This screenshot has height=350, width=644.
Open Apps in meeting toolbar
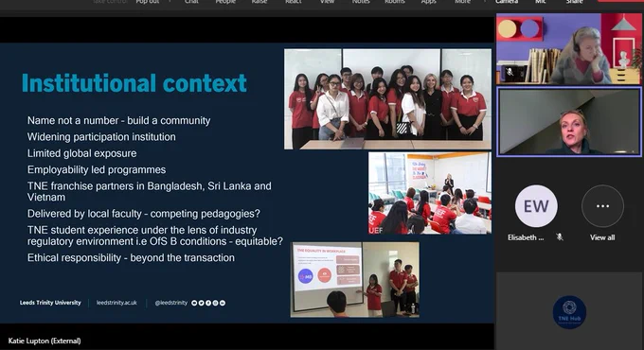tap(428, 2)
